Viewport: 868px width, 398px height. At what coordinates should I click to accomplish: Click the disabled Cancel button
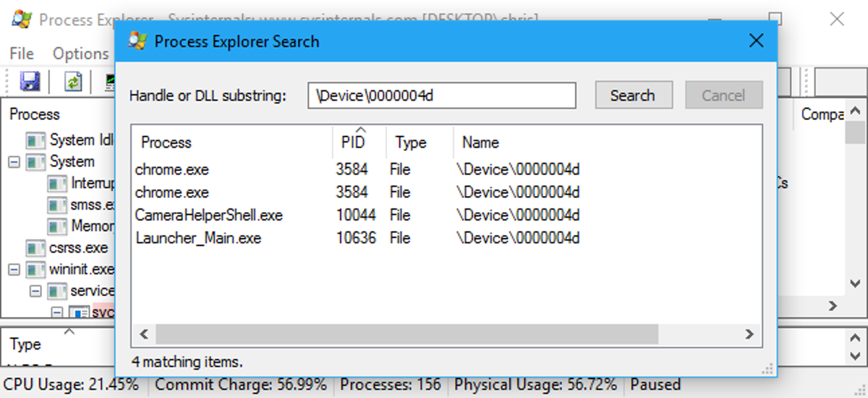point(723,96)
